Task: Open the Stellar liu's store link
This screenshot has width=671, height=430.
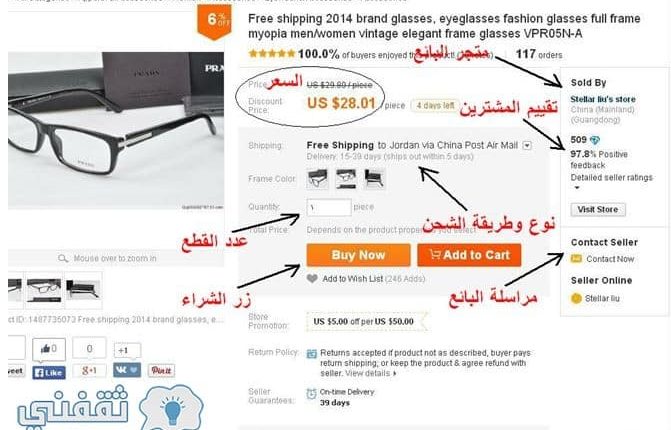Action: 603,99
